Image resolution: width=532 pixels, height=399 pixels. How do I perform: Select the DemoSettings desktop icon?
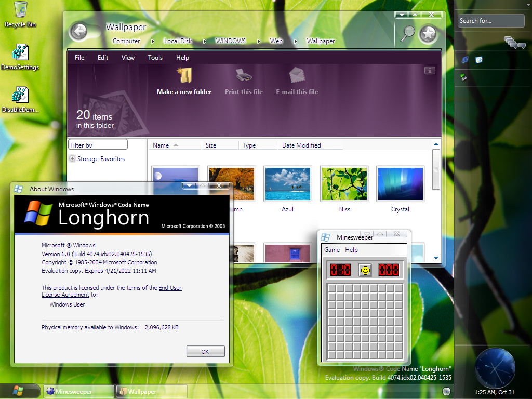click(20, 57)
